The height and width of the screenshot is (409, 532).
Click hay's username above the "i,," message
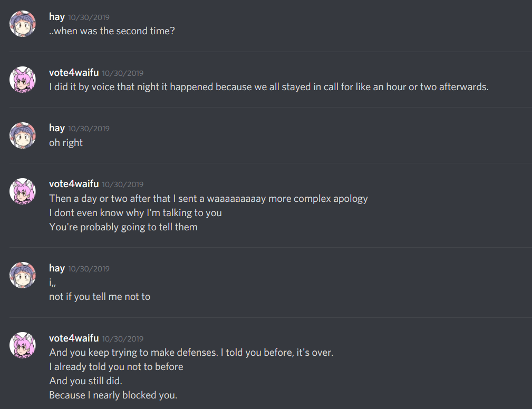point(57,268)
